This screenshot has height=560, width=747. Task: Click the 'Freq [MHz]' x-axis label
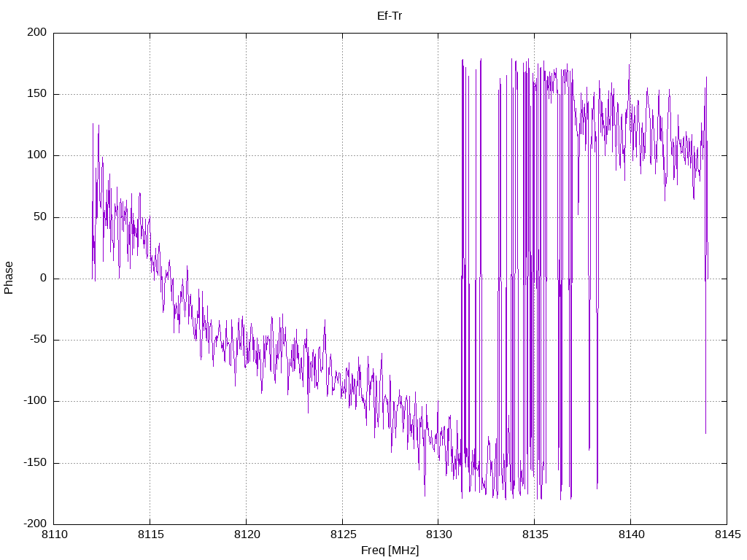point(390,551)
